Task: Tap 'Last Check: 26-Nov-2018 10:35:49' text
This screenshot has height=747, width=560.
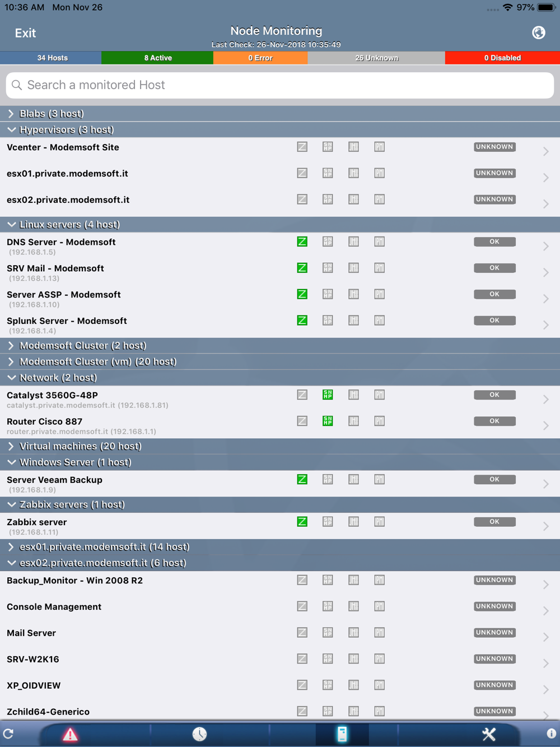Action: (x=276, y=44)
